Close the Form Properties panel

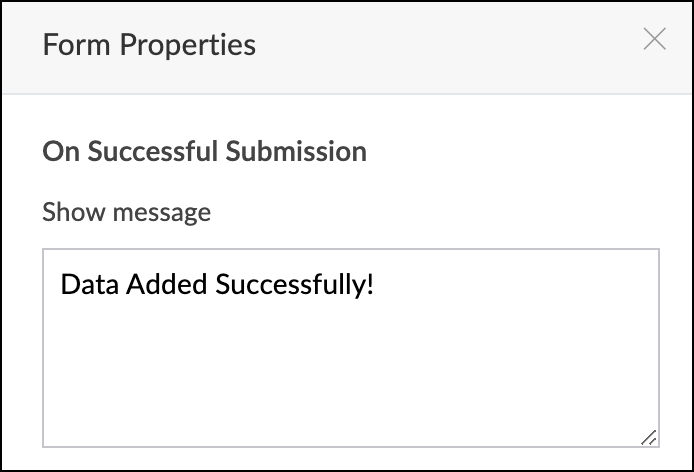coord(654,40)
